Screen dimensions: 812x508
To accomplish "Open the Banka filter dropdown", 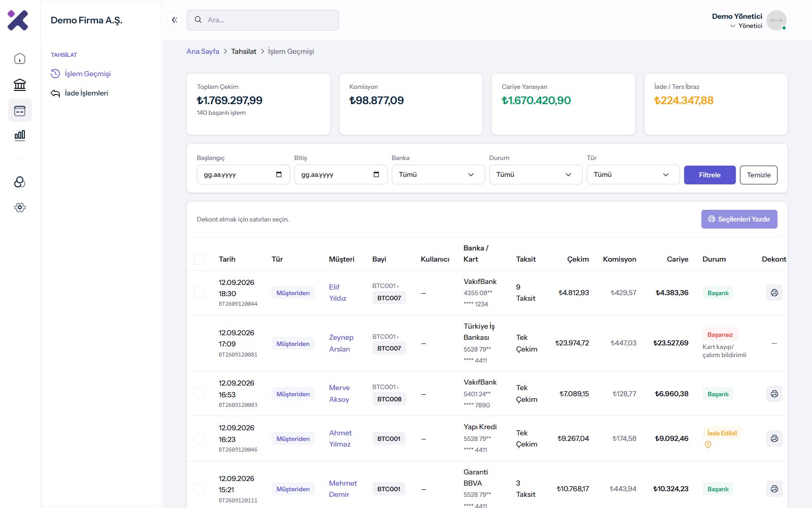I will 438,174.
